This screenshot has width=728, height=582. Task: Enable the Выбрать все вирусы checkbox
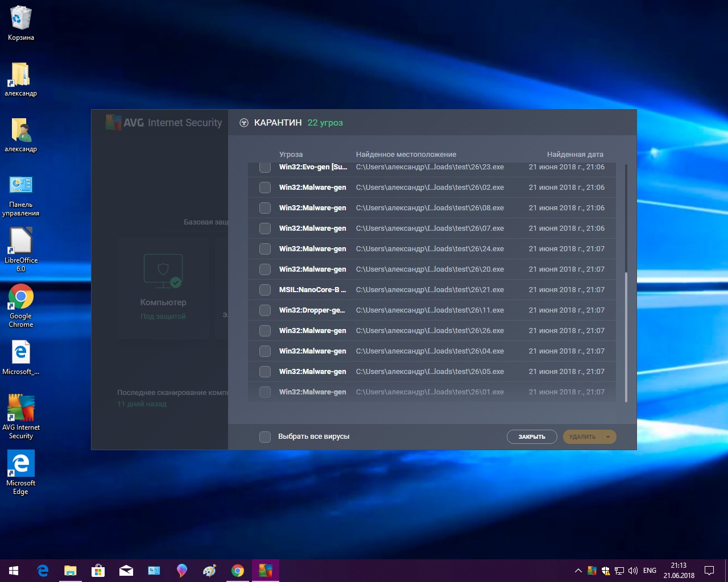[x=265, y=436]
